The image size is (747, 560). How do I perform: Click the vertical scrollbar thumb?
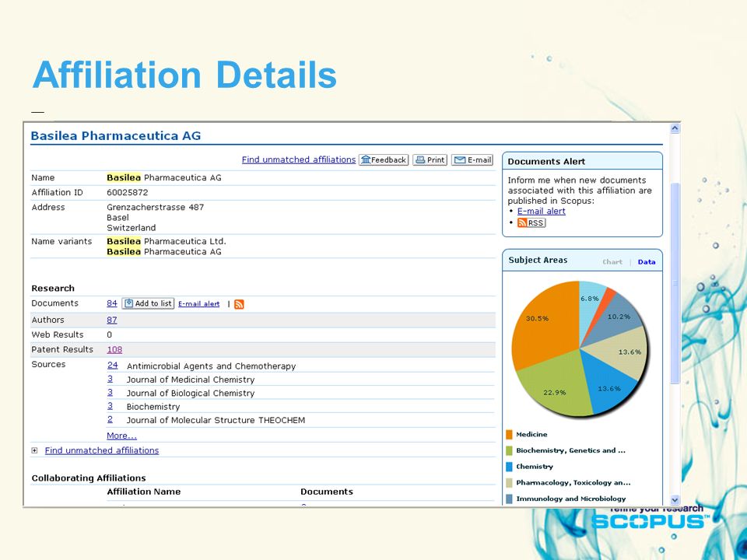pos(675,283)
